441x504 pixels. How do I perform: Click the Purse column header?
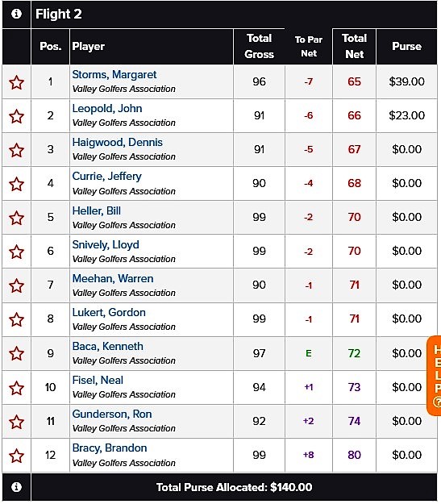click(406, 46)
